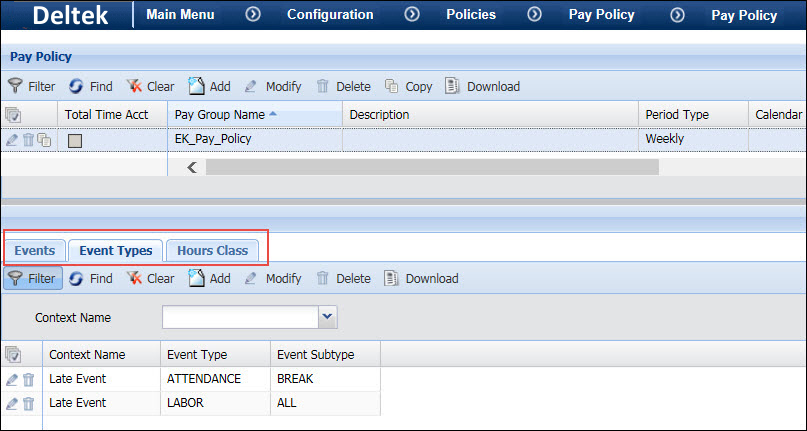The width and height of the screenshot is (807, 431).
Task: Expand the breadcrumb arrow after Main Menu
Action: (x=253, y=15)
